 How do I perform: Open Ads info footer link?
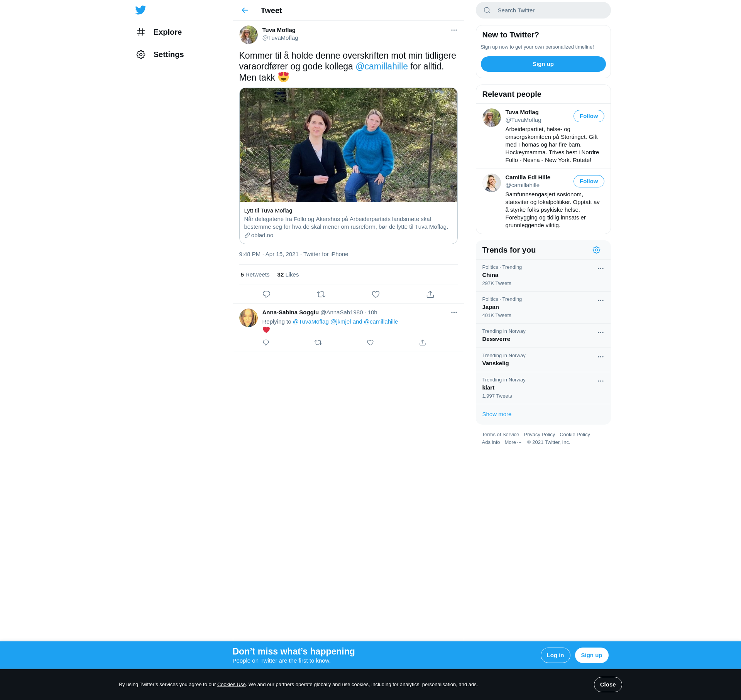[491, 442]
